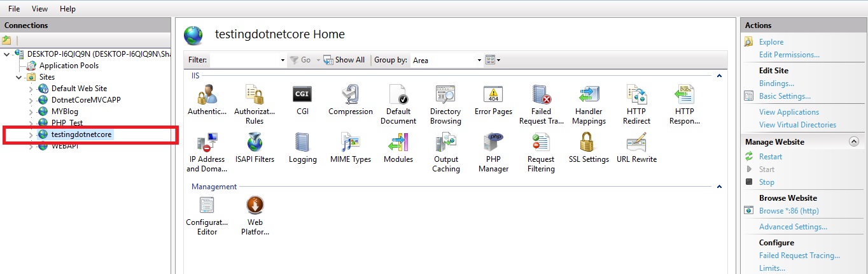Click View Virtual Directories link
The image size is (868, 274).
797,125
